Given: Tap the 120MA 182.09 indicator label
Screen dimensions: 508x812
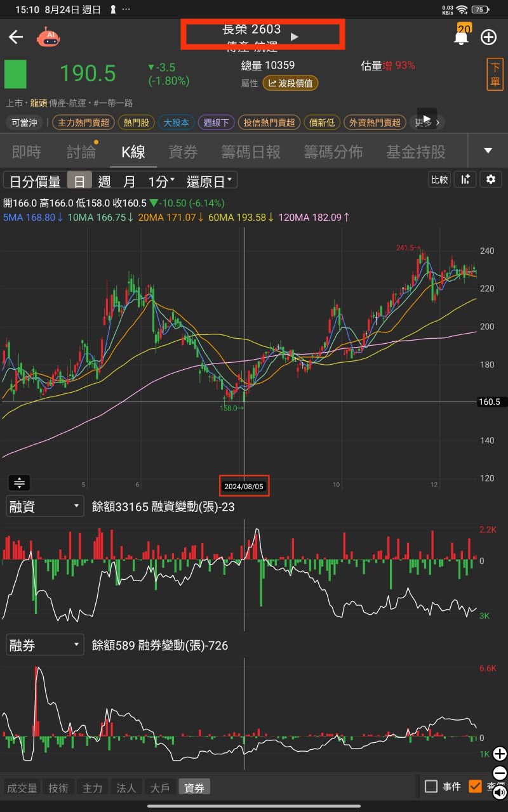Looking at the screenshot, I should 314,217.
